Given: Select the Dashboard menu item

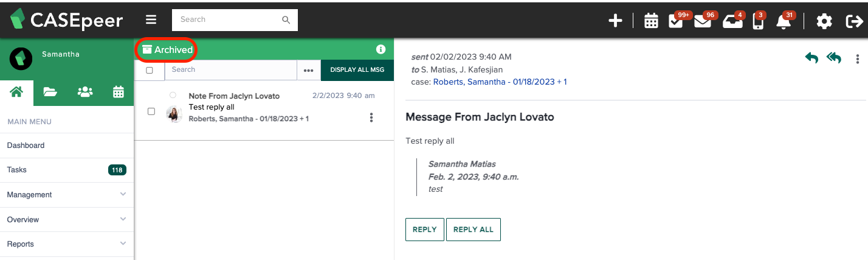Looking at the screenshot, I should pos(67,146).
